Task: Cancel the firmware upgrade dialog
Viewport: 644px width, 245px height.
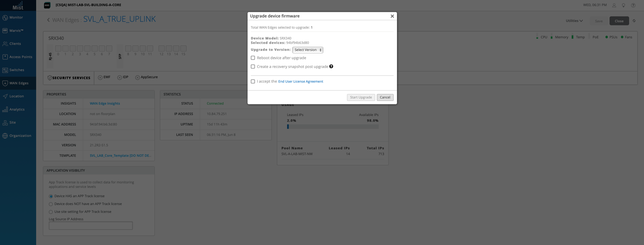Action: [x=385, y=97]
